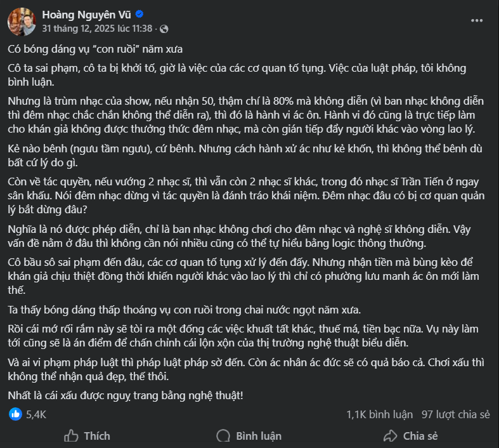Click the speech bubble comment icon
Screen dimensions: 499x448
coord(223,436)
